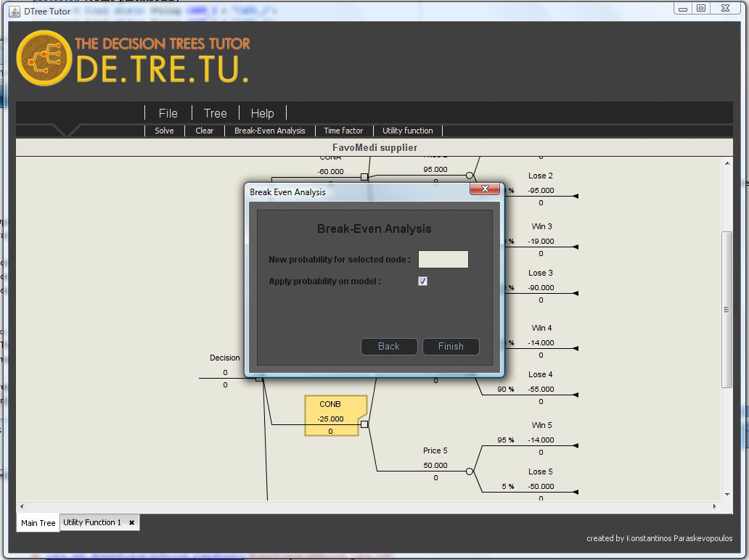Image resolution: width=749 pixels, height=560 pixels.
Task: Click the new probability input field
Action: tap(443, 260)
